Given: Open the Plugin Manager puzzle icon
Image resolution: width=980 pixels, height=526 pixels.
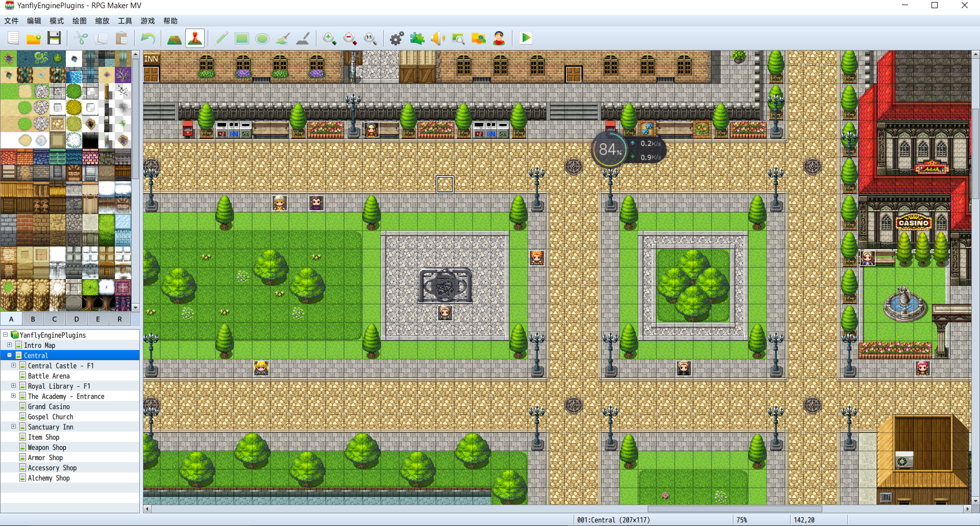Looking at the screenshot, I should tap(418, 38).
